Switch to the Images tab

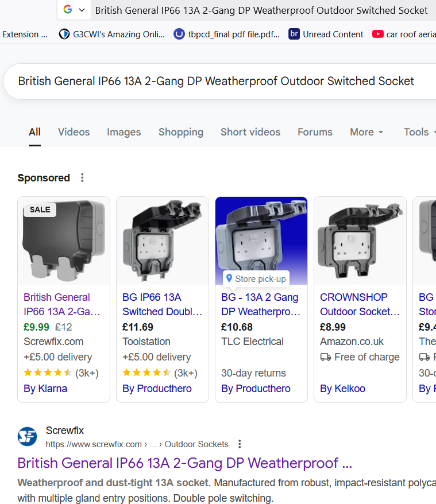tap(124, 132)
